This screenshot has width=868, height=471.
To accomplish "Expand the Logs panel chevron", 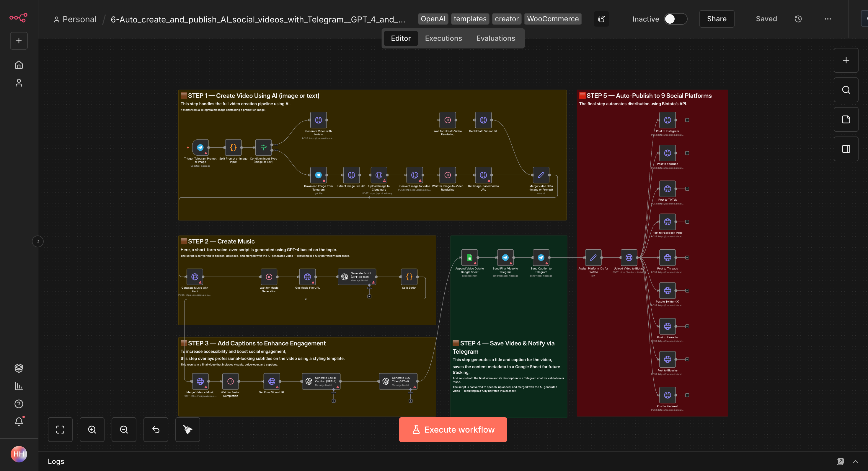I will [x=855, y=462].
